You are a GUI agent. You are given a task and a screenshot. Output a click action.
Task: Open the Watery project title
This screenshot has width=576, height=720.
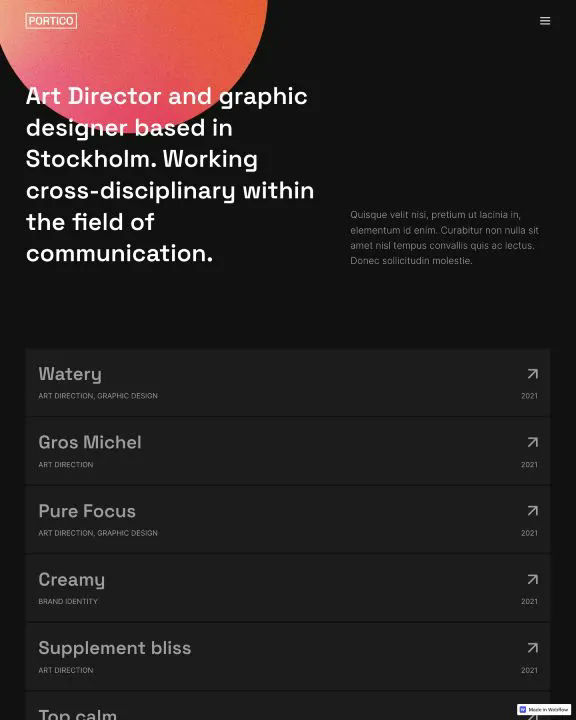click(x=70, y=374)
